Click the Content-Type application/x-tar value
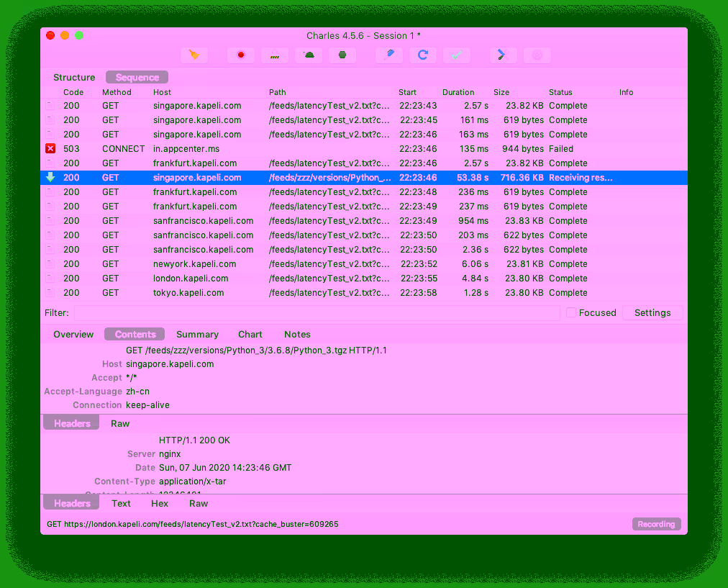This screenshot has height=588, width=728. click(x=192, y=481)
